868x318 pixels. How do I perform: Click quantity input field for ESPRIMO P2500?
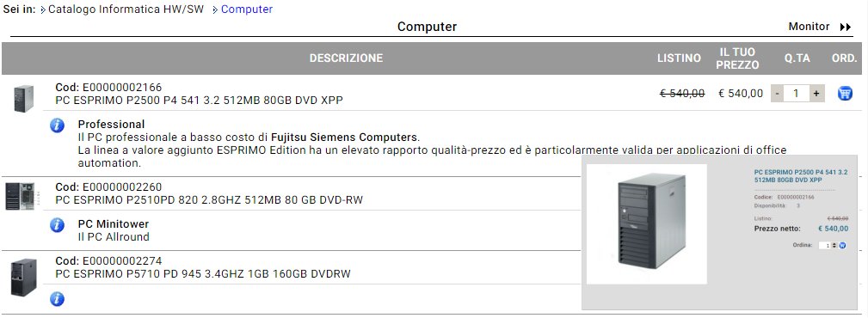pos(797,94)
